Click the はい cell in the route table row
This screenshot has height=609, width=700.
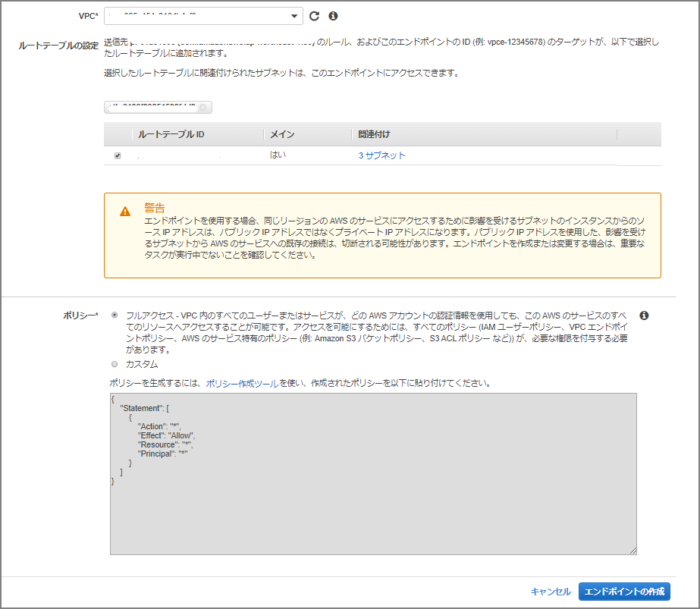click(278, 155)
